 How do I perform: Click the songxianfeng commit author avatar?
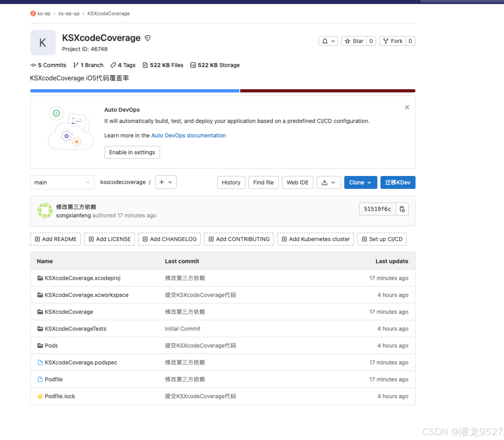point(45,210)
